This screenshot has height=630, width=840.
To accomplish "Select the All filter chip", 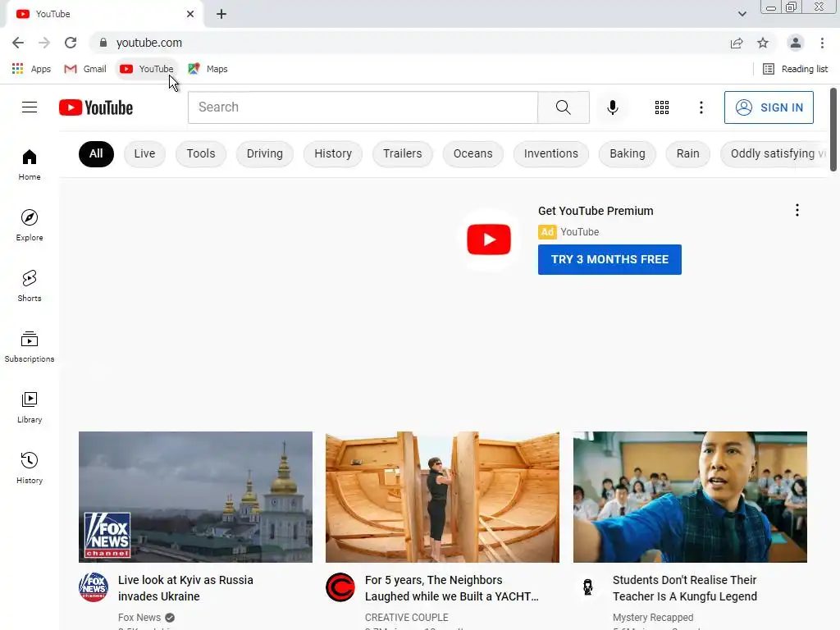I will [x=97, y=153].
